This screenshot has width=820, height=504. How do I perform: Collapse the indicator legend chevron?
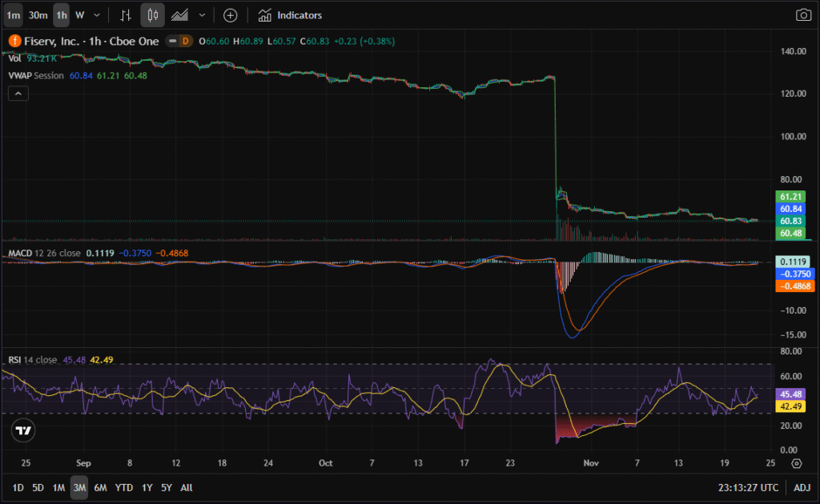click(x=18, y=94)
